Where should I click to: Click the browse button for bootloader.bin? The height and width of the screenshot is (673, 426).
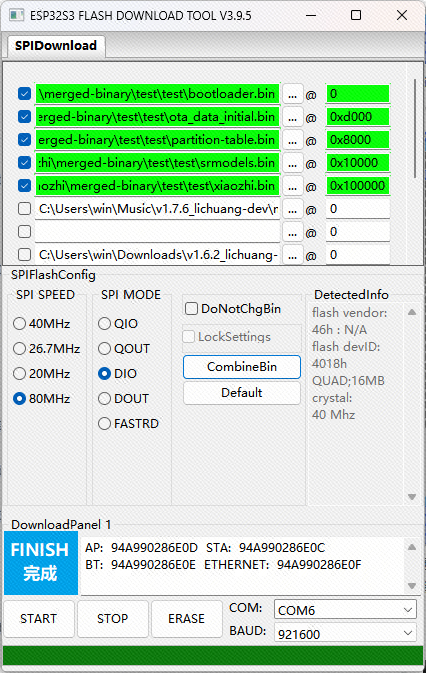point(293,94)
